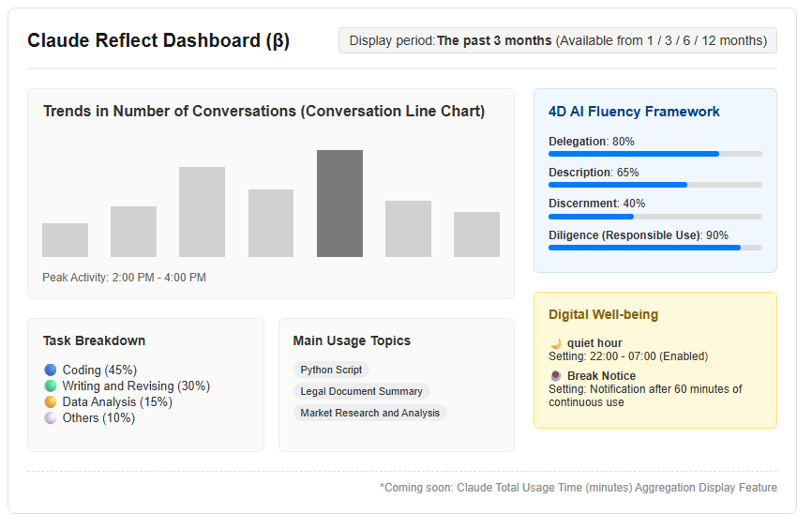Click the shortest first chart bar
812x529 pixels.
tap(66, 240)
